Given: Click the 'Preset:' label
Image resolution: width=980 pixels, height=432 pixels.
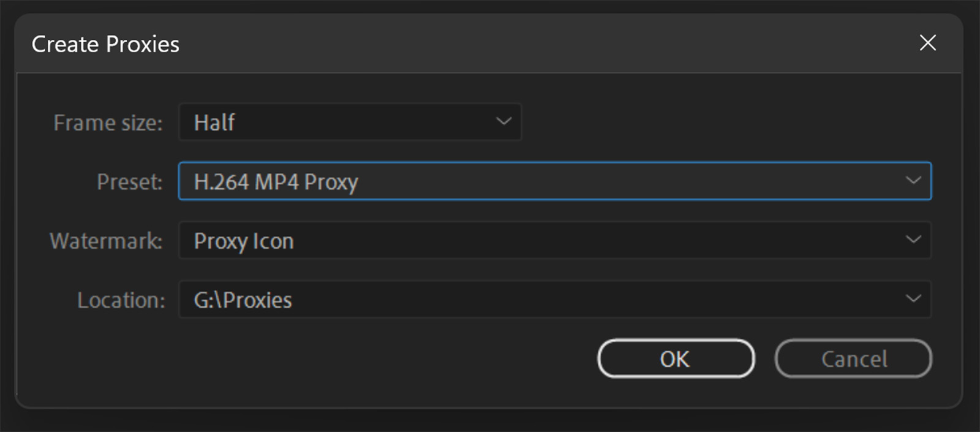Looking at the screenshot, I should (129, 182).
